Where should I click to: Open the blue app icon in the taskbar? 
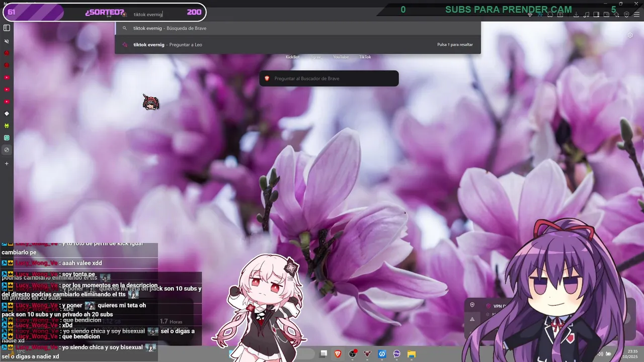(382, 354)
